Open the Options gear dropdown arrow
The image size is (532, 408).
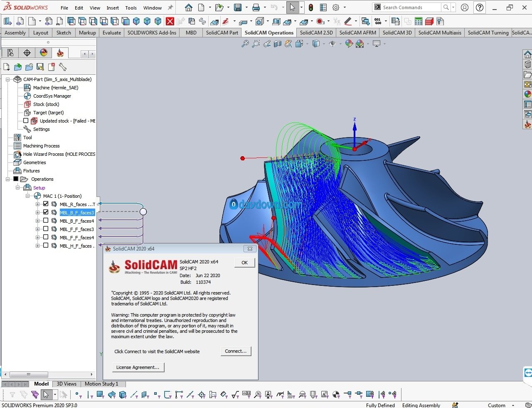[x=344, y=7]
